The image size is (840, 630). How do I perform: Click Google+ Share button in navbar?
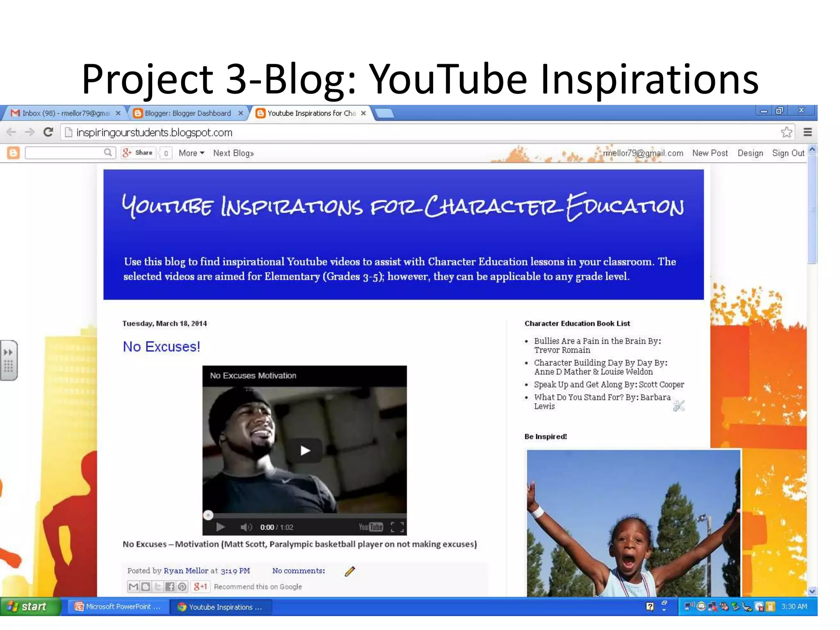point(138,153)
